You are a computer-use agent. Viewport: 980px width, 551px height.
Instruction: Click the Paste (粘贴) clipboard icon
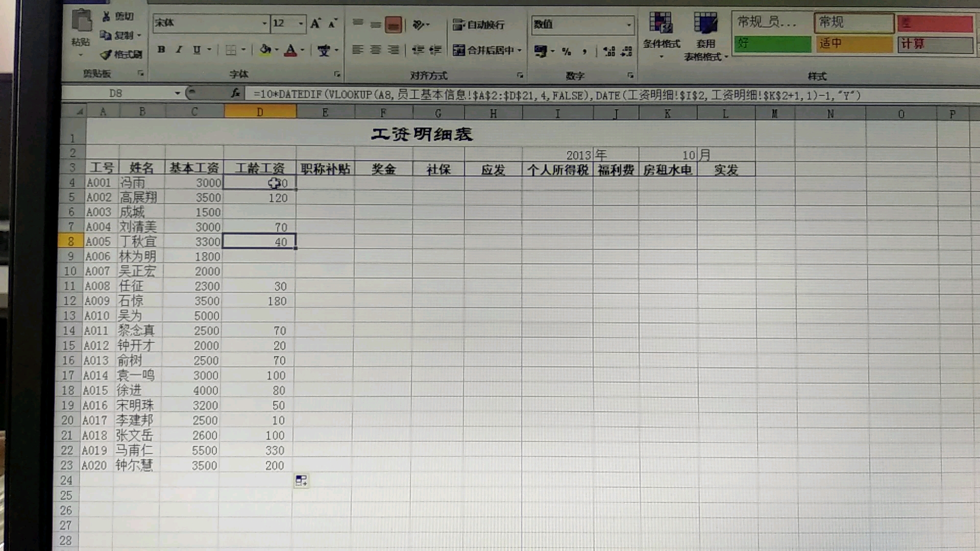[82, 21]
